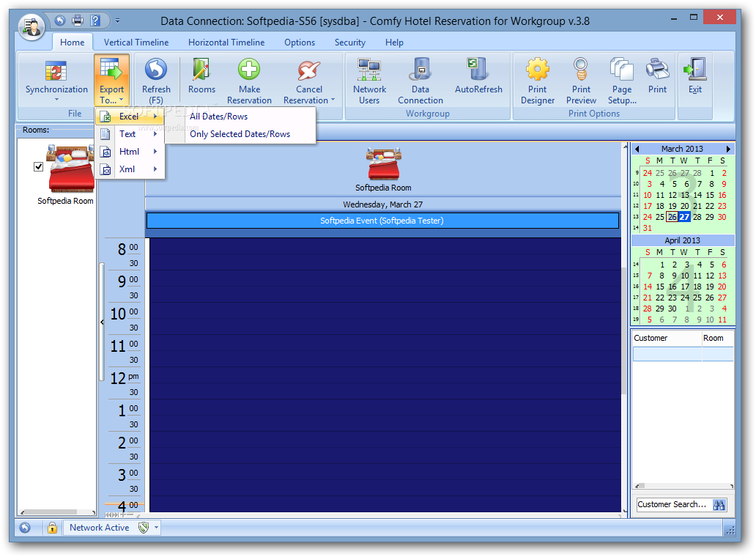This screenshot has width=756, height=557.
Task: Expand the Xml export submenu
Action: click(129, 169)
